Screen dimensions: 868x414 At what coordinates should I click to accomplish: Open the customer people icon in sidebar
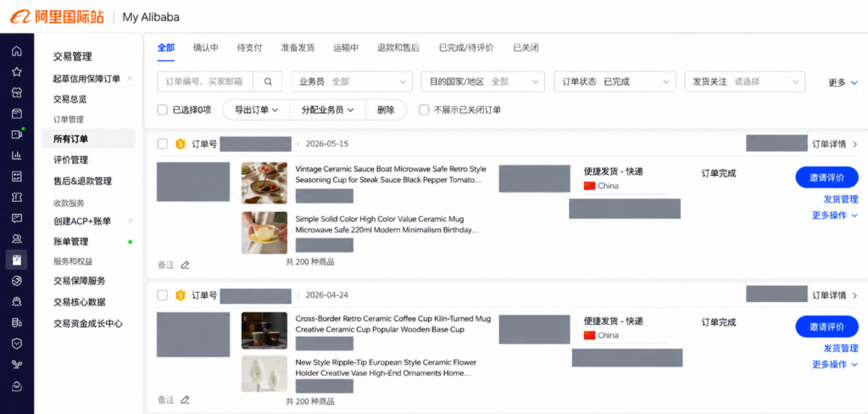[x=17, y=239]
